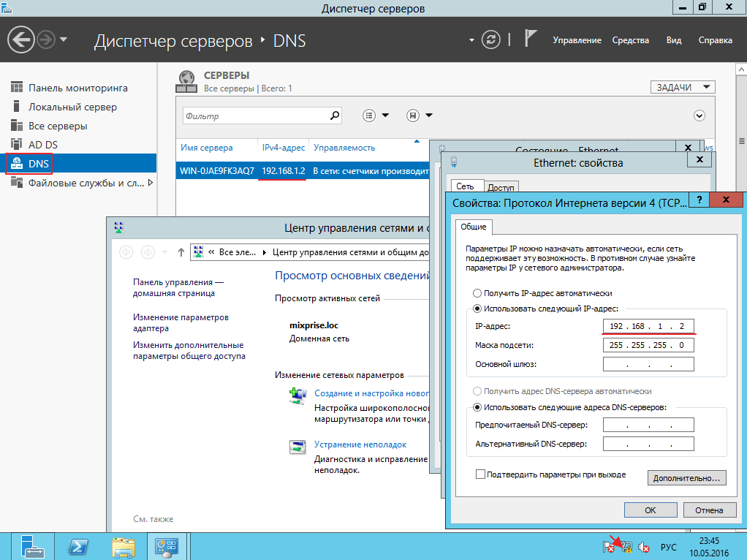
Task: Open PowerShell from the taskbar
Action: tap(79, 546)
